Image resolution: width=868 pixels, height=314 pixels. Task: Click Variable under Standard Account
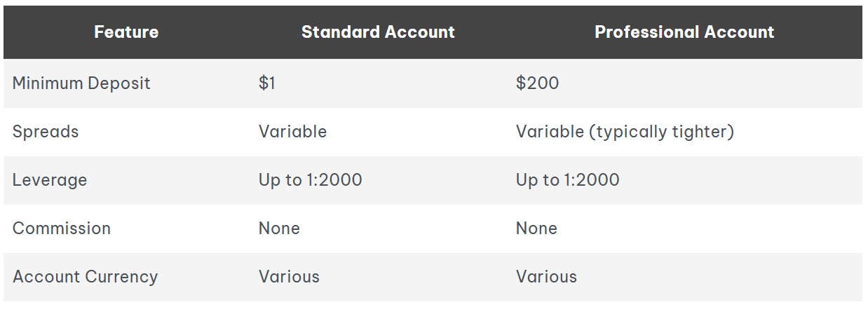292,132
